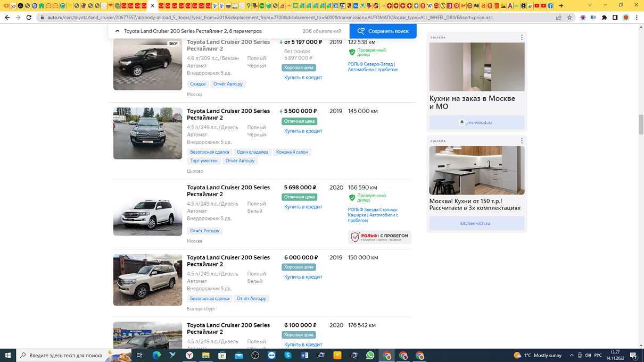Open Microsoft Edge from the taskbar
The image size is (644, 362).
coord(156,355)
